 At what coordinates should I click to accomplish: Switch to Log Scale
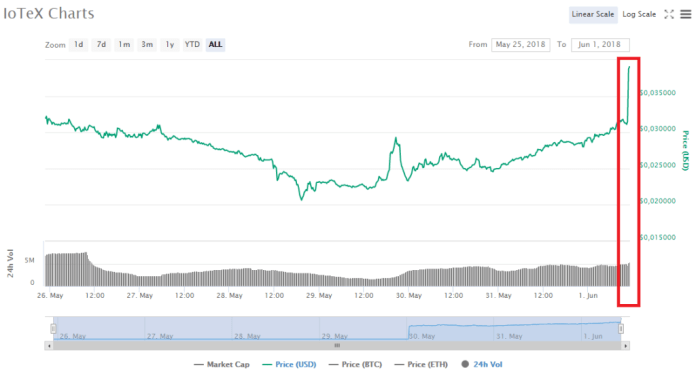pyautogui.click(x=639, y=14)
